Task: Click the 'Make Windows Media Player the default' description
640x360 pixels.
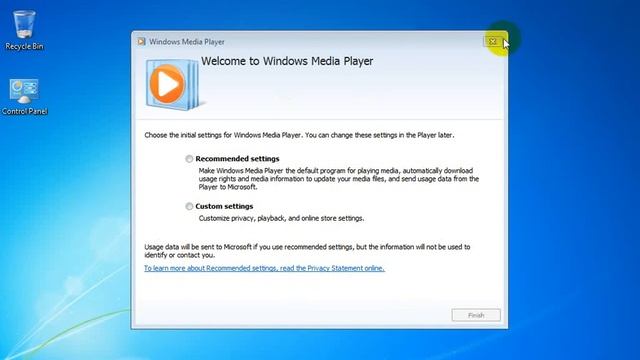Action: [x=339, y=179]
